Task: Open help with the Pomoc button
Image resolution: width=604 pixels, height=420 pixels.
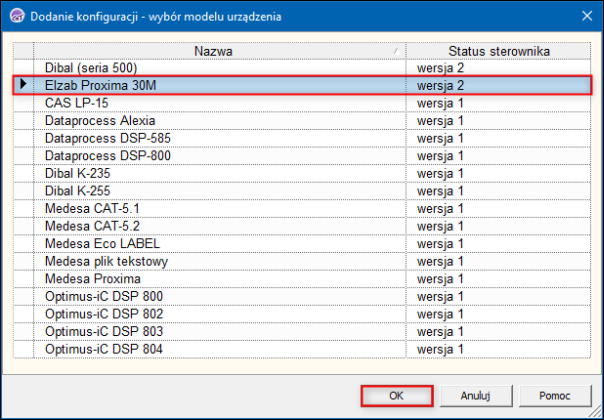Action: pyautogui.click(x=554, y=395)
